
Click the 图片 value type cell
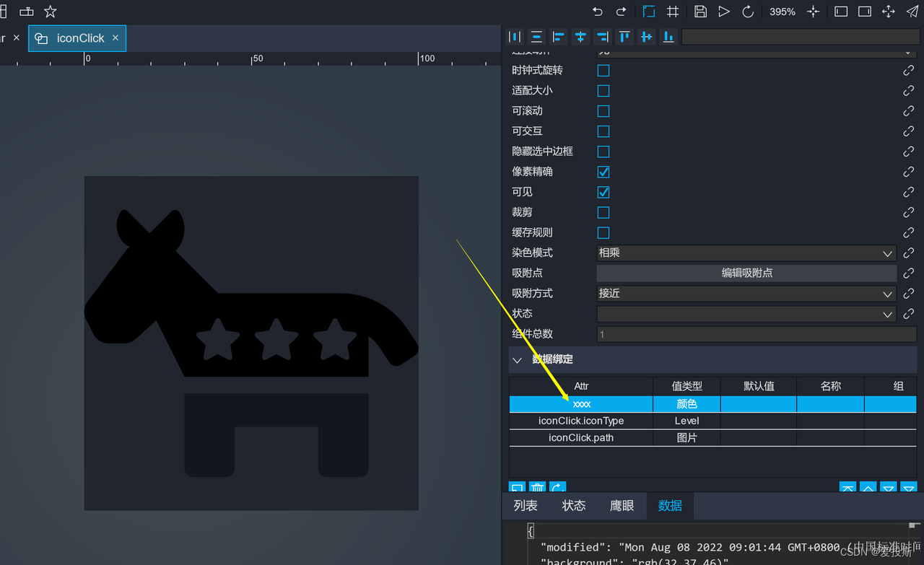[x=687, y=437]
